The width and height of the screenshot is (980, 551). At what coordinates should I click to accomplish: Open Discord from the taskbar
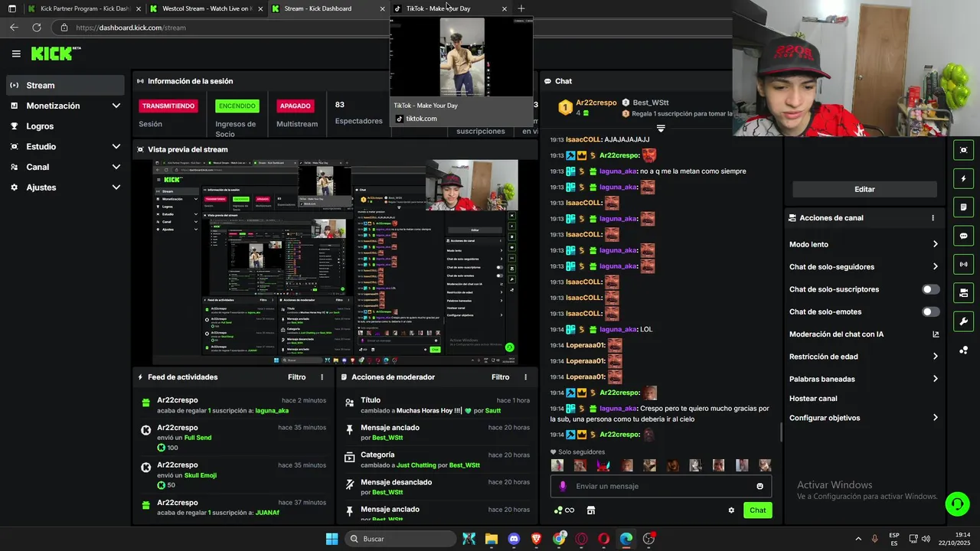[514, 539]
